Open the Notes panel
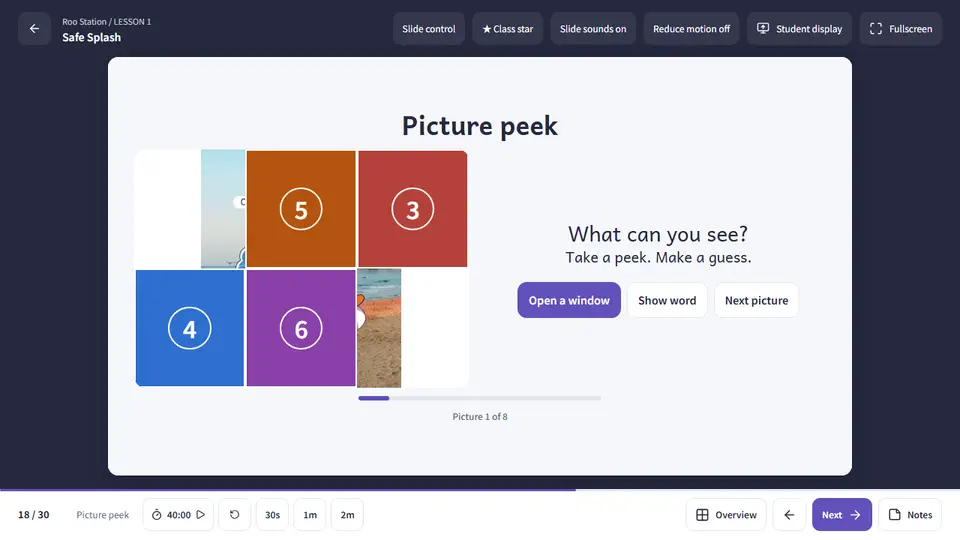Screen dimensions: 960x540 click(910, 515)
